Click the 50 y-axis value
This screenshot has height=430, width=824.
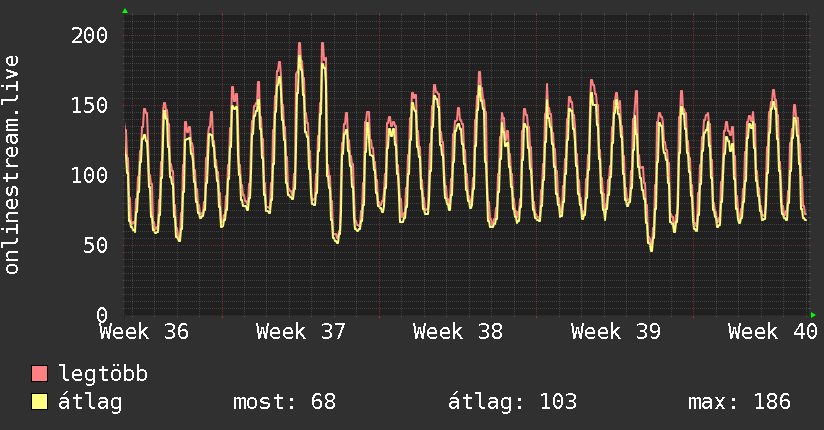point(96,245)
